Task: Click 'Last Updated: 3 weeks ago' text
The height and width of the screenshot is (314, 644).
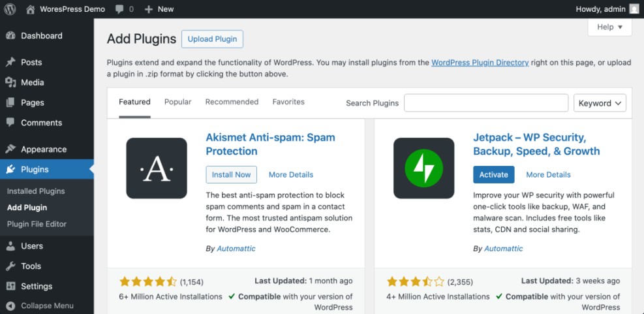Action: [x=570, y=281]
